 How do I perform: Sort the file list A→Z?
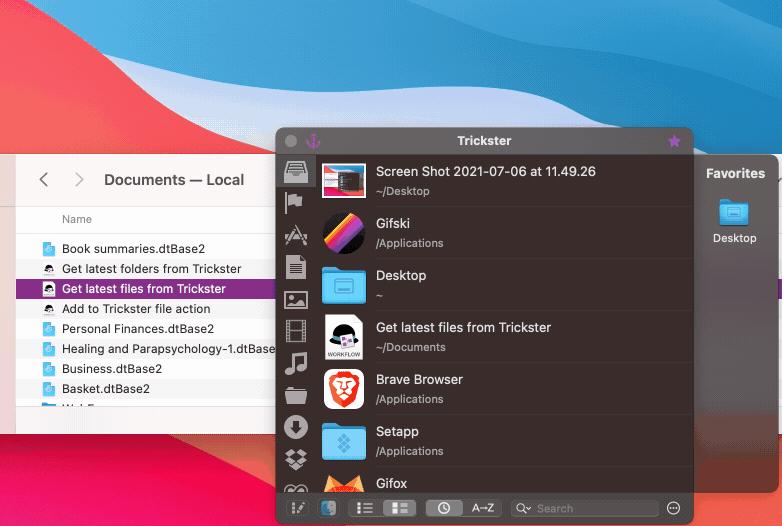coord(482,508)
